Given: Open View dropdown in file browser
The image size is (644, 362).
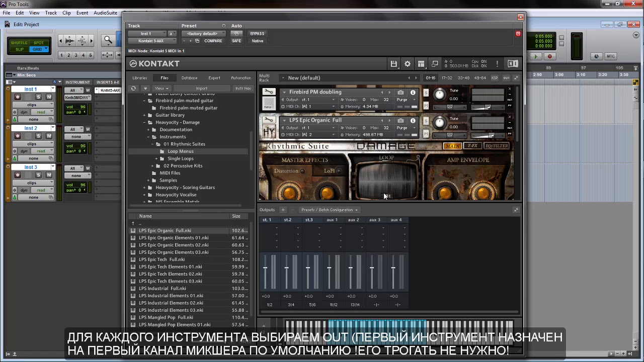Looking at the screenshot, I should (x=161, y=88).
